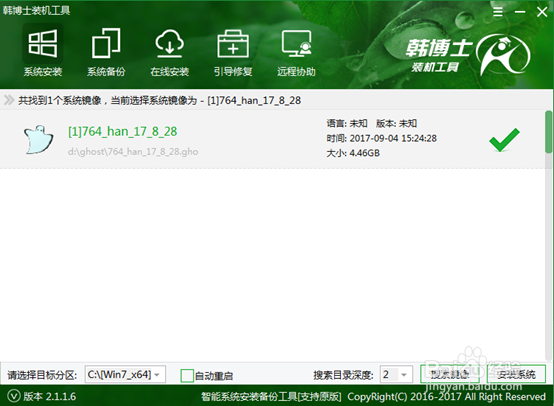Open the 搜索目录深度 search depth dropdown

396,374
